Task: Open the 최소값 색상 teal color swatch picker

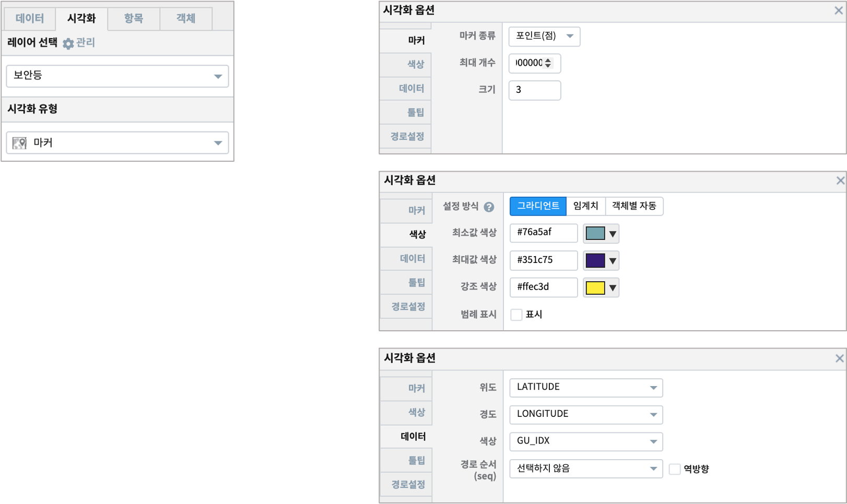Action: tap(601, 234)
